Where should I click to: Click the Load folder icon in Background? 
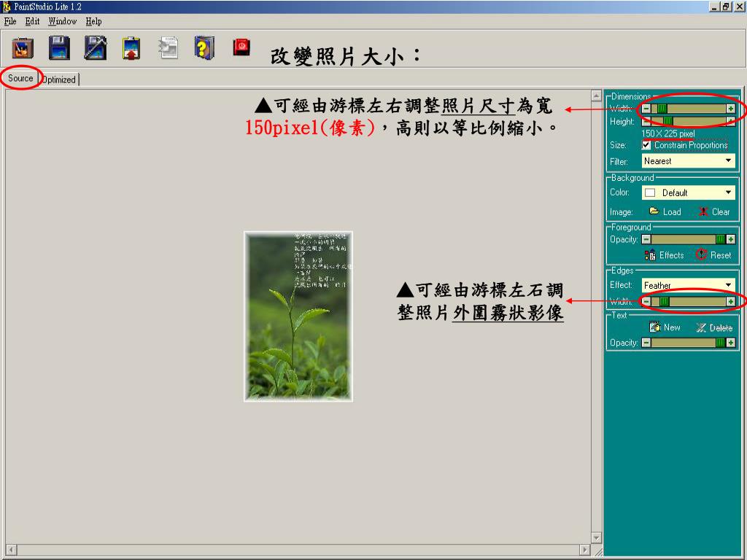pos(654,211)
